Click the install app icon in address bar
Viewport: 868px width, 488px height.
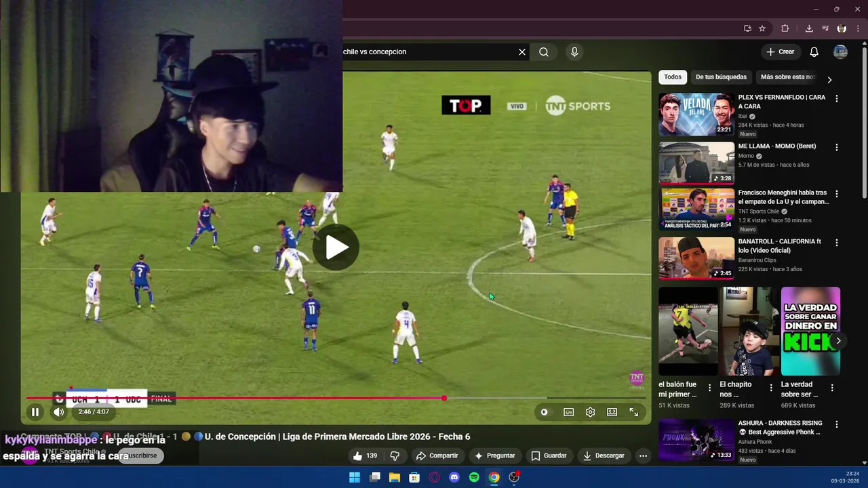pos(747,28)
